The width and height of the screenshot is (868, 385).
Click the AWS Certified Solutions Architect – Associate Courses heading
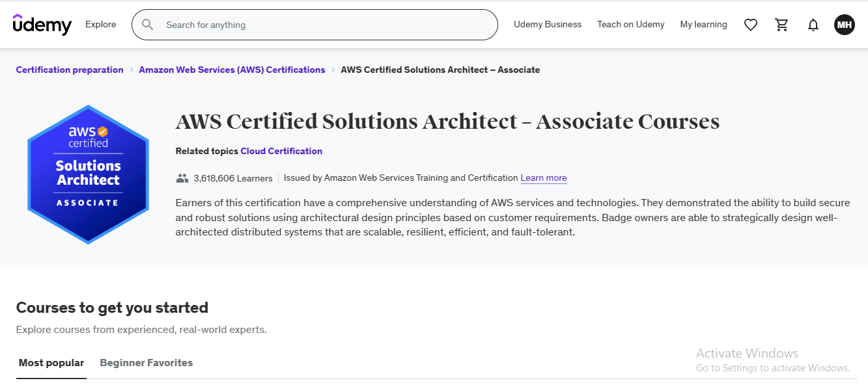coord(447,122)
